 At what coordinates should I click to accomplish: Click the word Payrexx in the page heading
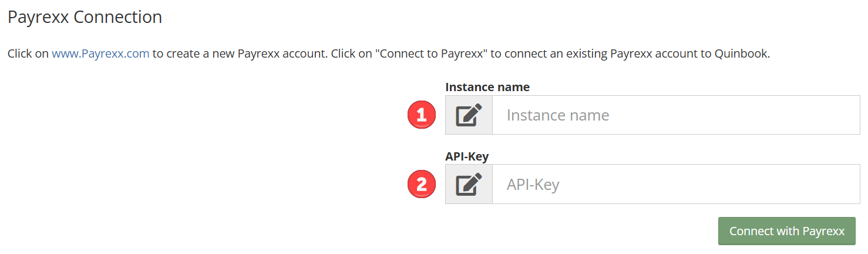coord(39,17)
